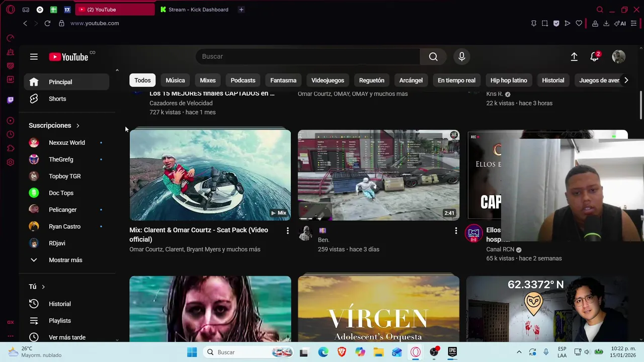Open Ryan Castro subscription channel
644x362 pixels.
click(x=66, y=227)
